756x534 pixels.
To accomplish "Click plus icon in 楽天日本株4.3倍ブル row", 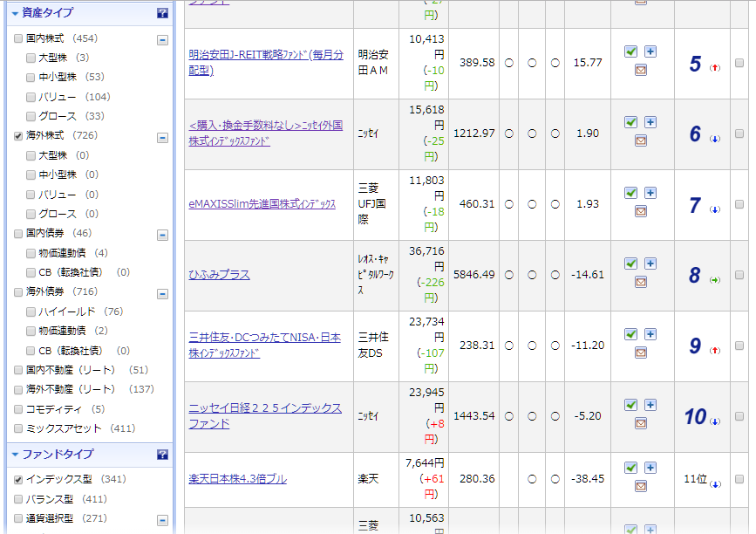I will 650,468.
